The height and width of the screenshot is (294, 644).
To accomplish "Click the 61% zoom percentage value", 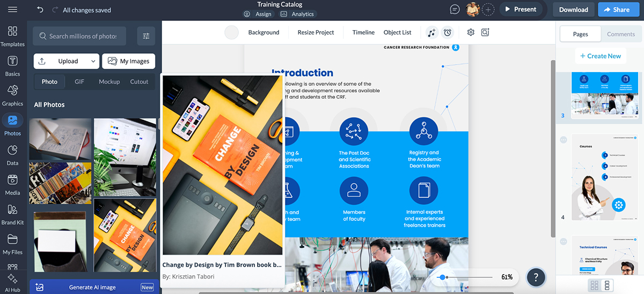I will point(507,277).
